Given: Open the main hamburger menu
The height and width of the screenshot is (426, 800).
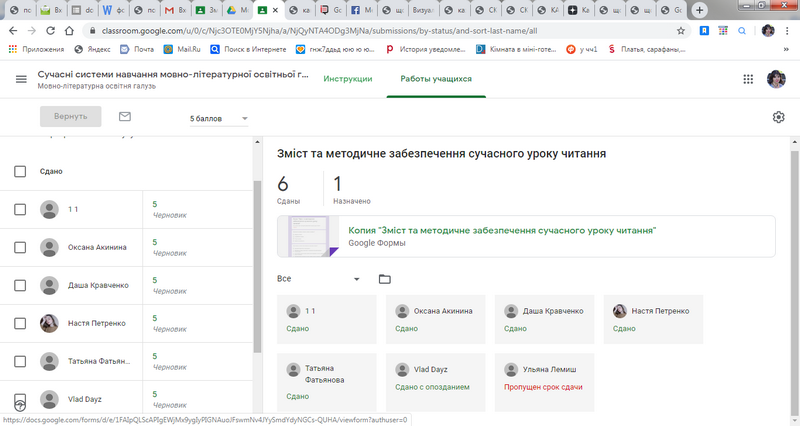Looking at the screenshot, I should (x=21, y=80).
